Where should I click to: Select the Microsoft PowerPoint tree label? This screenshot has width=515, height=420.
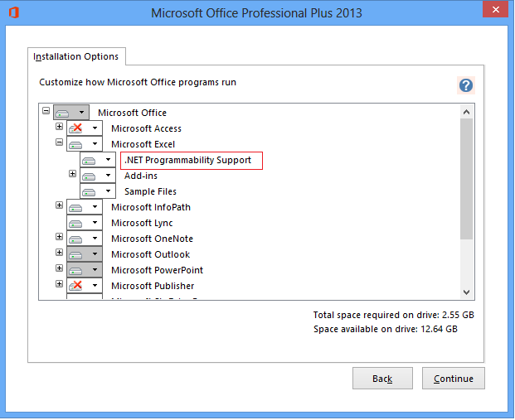click(157, 270)
